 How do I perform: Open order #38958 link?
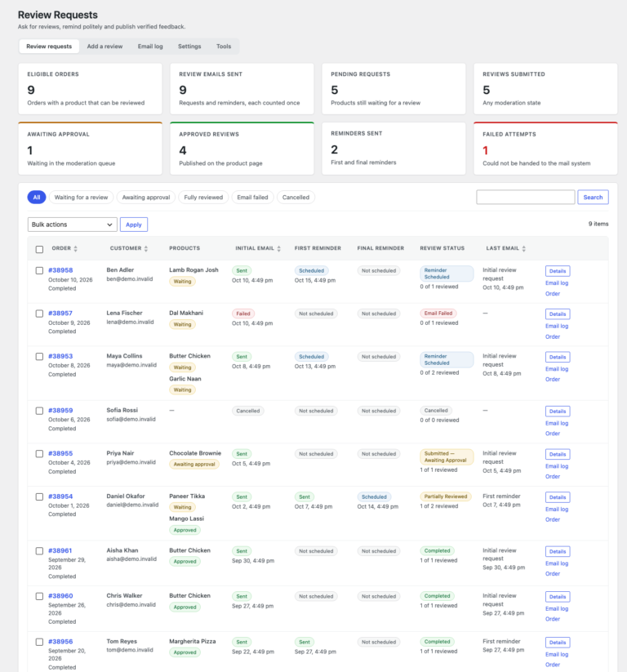tap(60, 270)
